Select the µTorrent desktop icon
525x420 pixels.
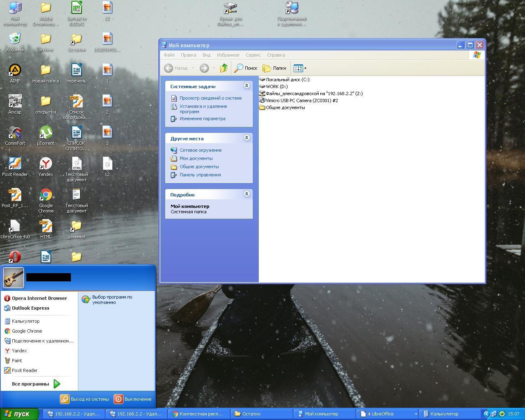(46, 133)
